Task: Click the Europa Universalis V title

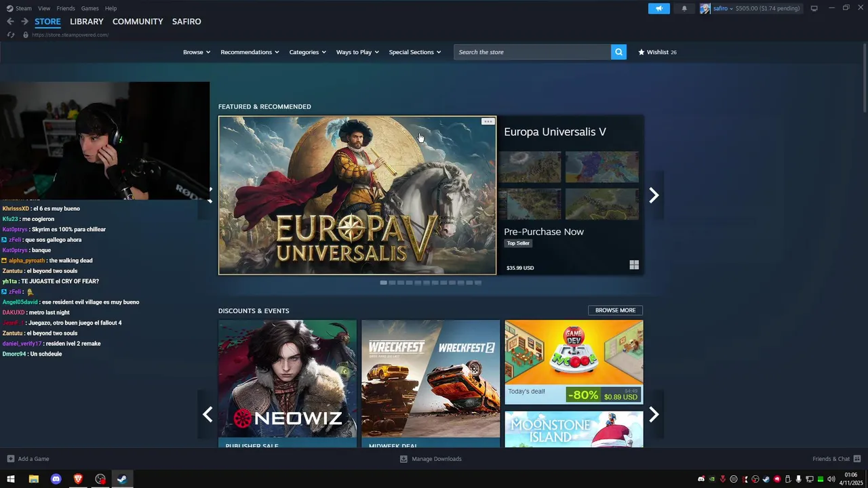Action: (555, 131)
